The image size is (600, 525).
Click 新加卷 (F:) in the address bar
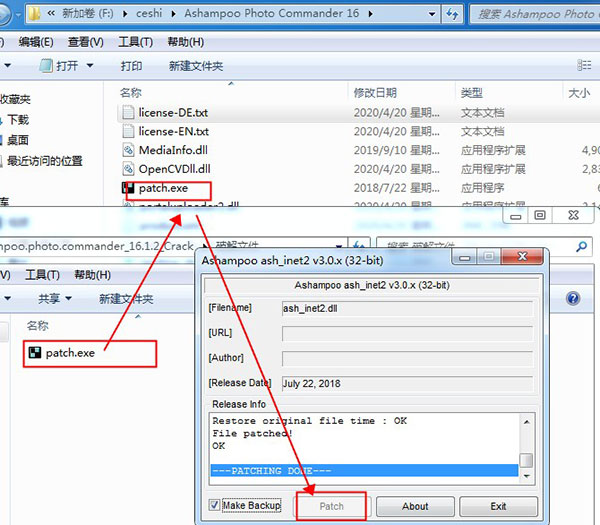point(88,13)
